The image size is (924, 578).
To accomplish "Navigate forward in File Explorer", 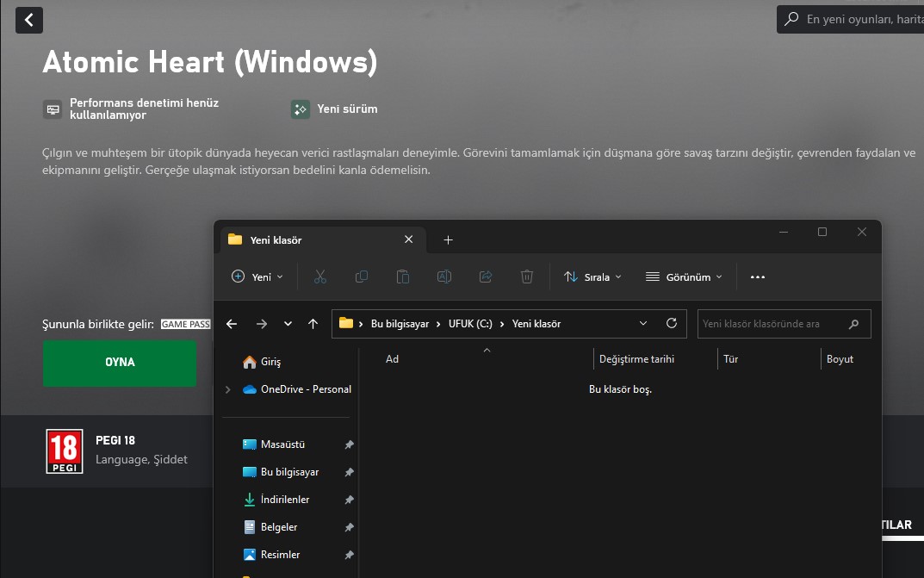I will pyautogui.click(x=261, y=324).
